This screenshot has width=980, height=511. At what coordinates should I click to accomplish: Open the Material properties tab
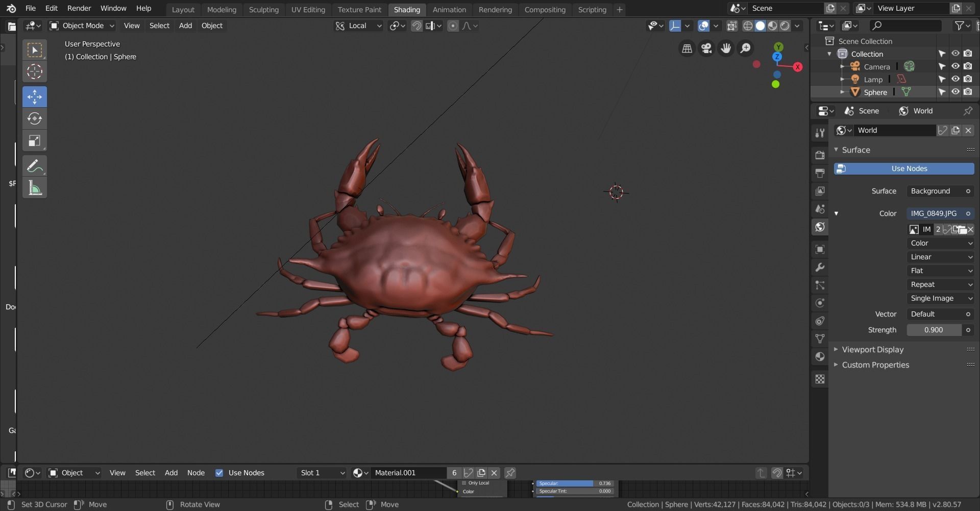point(820,356)
